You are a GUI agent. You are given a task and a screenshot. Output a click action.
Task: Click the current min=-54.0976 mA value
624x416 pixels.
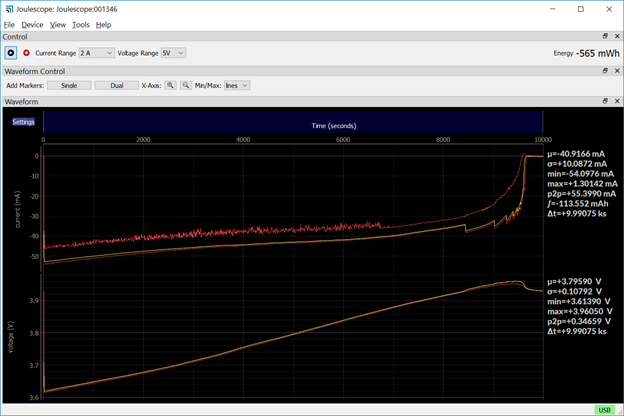[x=581, y=174]
